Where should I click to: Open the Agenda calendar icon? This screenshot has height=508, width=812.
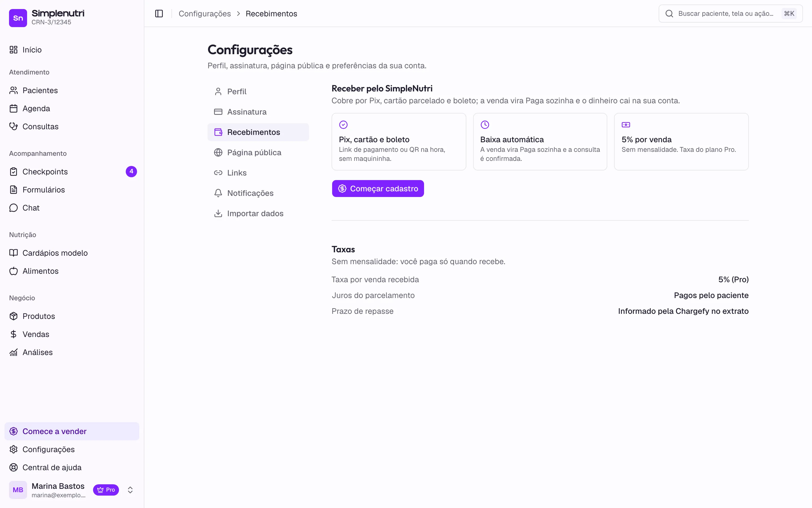click(14, 109)
